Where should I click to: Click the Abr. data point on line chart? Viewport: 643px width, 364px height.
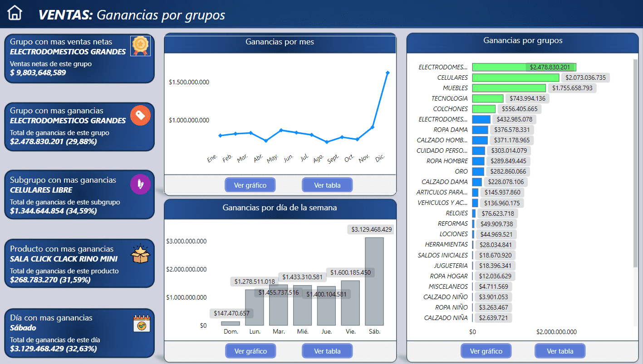point(266,141)
